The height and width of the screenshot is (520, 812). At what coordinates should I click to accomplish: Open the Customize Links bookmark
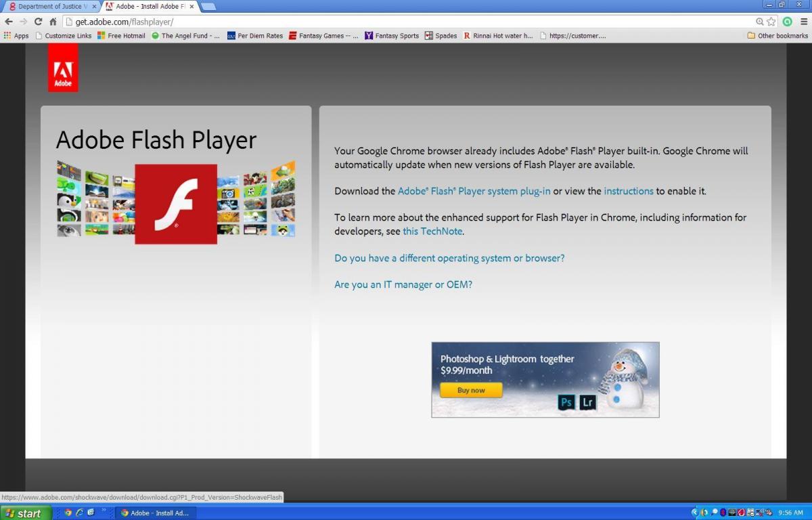[63, 36]
